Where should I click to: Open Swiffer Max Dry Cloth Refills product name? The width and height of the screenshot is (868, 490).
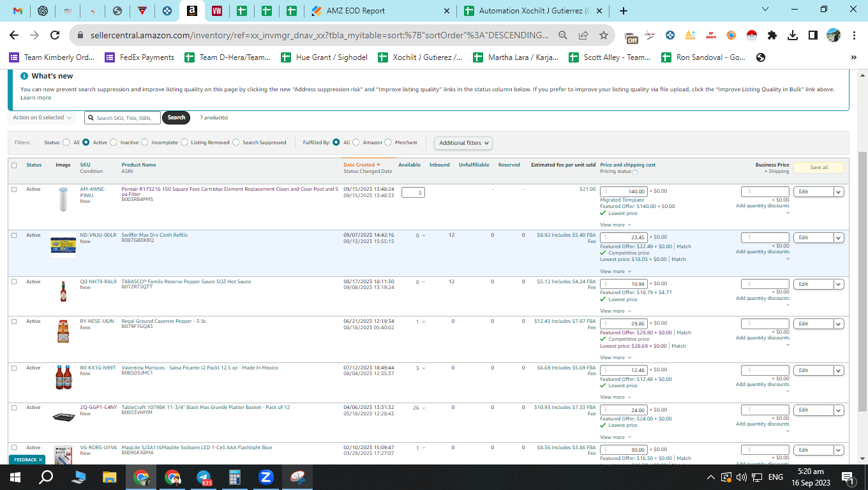(154, 235)
